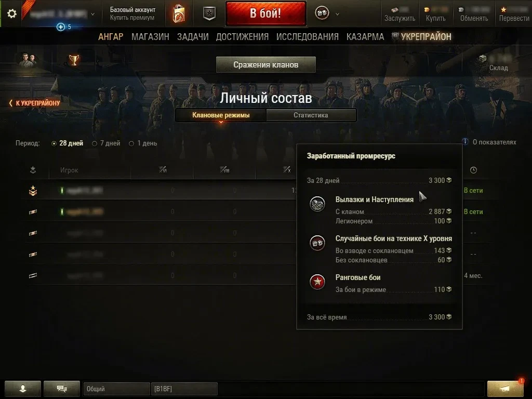The width and height of the screenshot is (532, 399).
Task: Open the notifications megaphone icon
Action: tap(506, 389)
